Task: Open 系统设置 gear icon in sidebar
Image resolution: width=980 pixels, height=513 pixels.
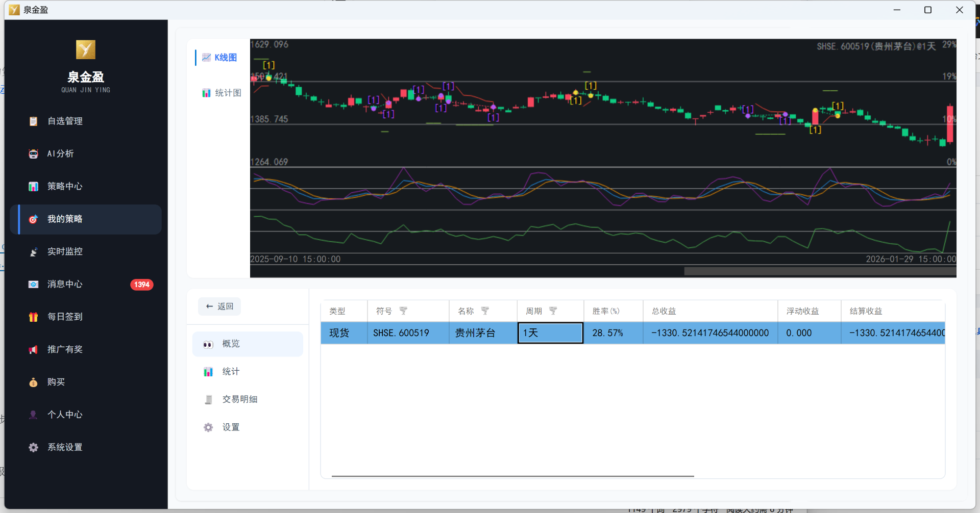Action: click(x=33, y=448)
